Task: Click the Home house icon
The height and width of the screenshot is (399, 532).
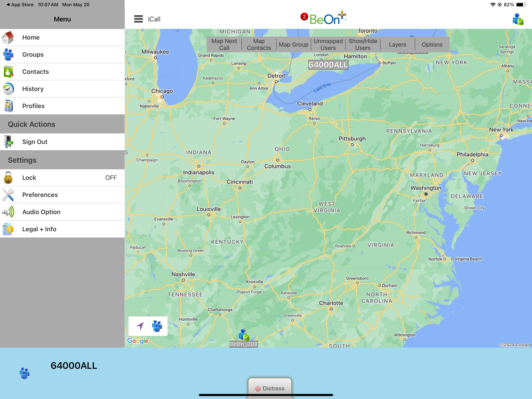Action: (x=8, y=38)
